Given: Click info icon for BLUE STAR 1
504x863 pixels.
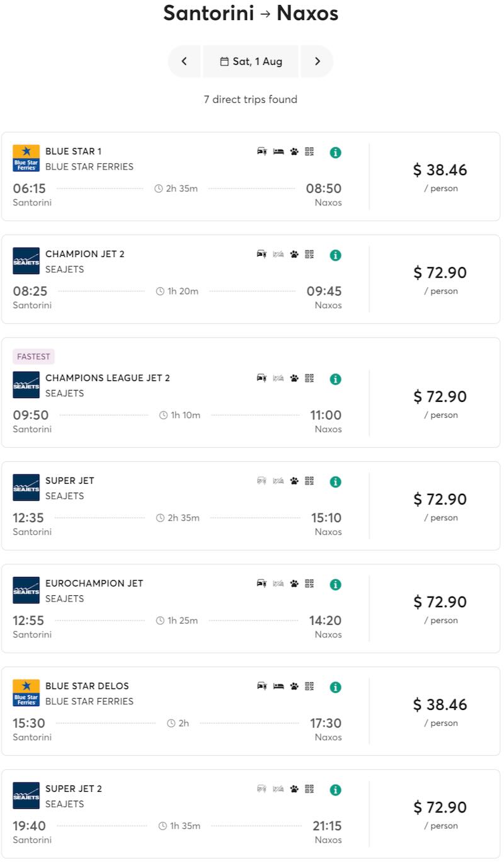Looking at the screenshot, I should coord(335,152).
